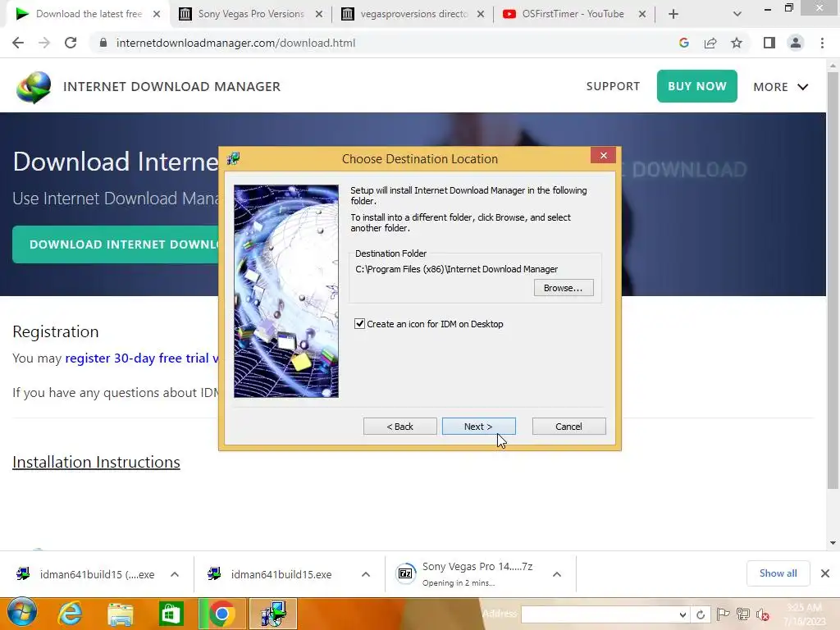
Task: Go back to the previous page
Action: click(x=18, y=43)
